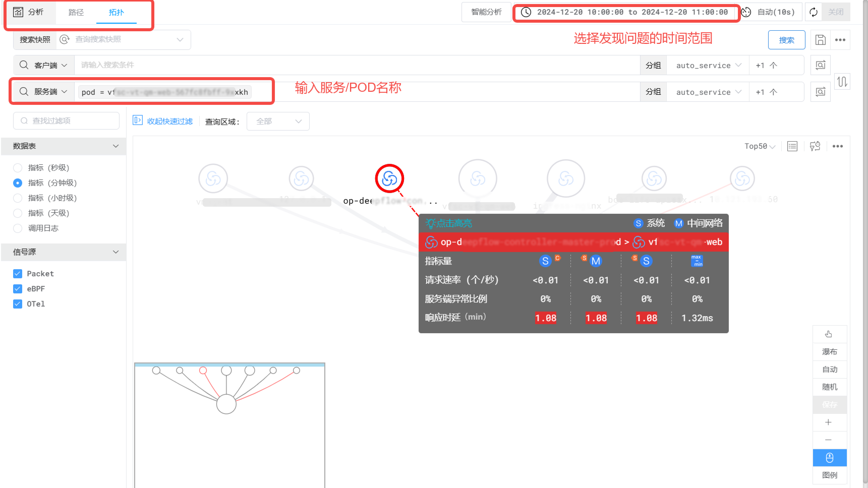Click the save snapshot floppy icon
Viewport: 868px width, 488px height.
pos(820,40)
